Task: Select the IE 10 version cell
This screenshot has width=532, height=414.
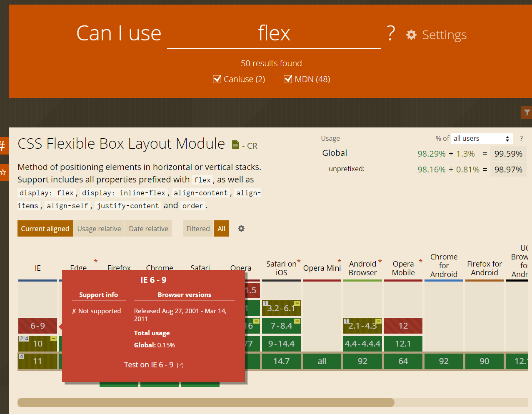Action: 37,344
